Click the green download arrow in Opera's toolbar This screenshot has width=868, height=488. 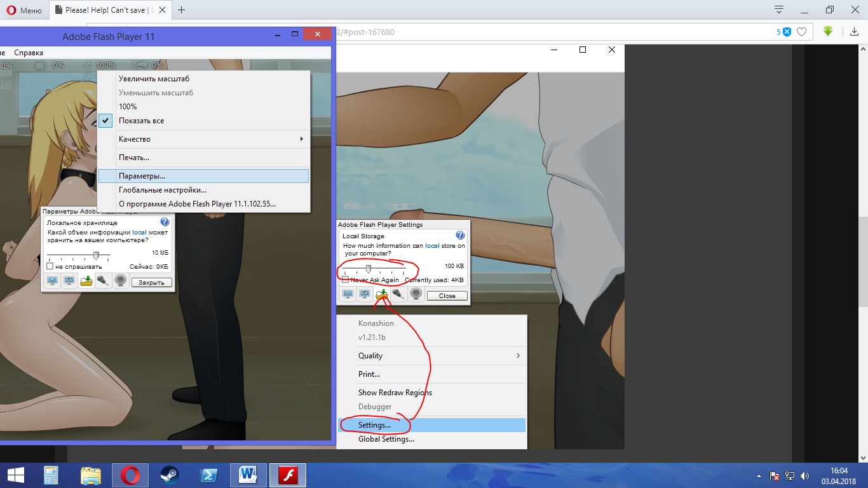coord(827,31)
